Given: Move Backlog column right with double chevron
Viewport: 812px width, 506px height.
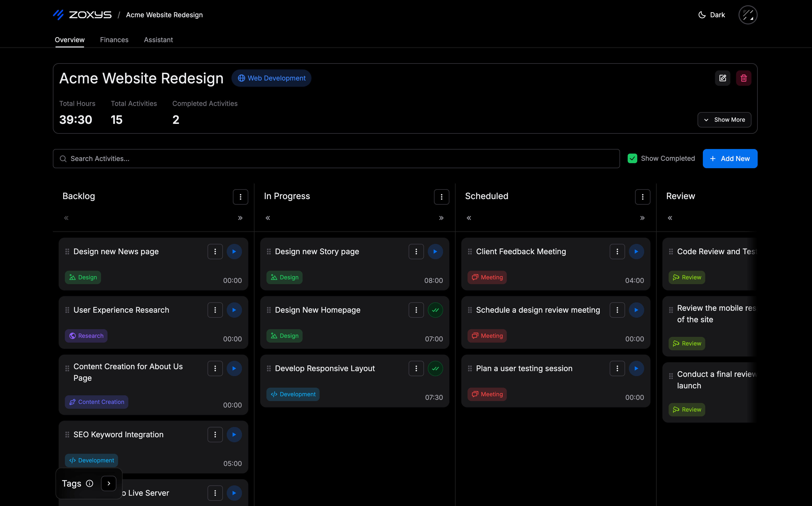Looking at the screenshot, I should pyautogui.click(x=240, y=218).
